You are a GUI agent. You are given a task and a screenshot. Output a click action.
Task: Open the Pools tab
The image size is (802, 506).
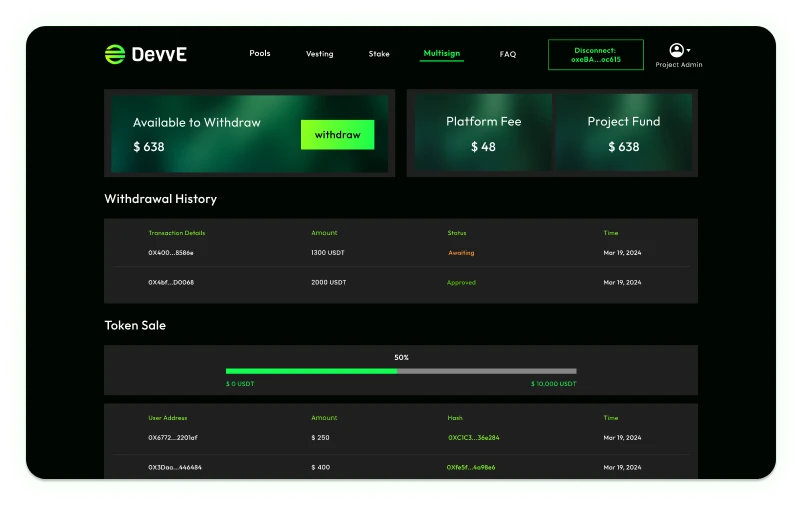(x=260, y=53)
